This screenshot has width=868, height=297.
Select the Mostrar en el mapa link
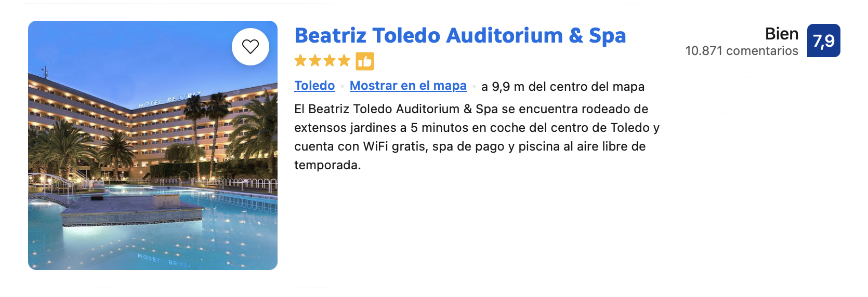(x=408, y=86)
